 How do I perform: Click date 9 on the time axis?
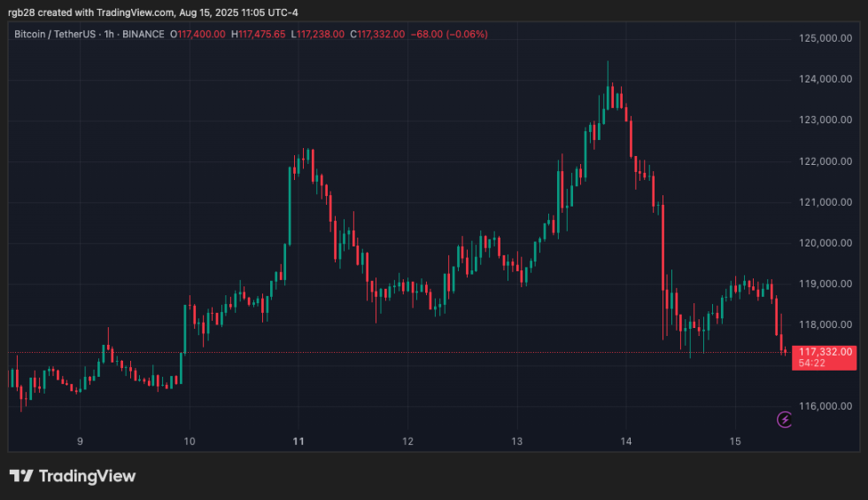[x=81, y=441]
